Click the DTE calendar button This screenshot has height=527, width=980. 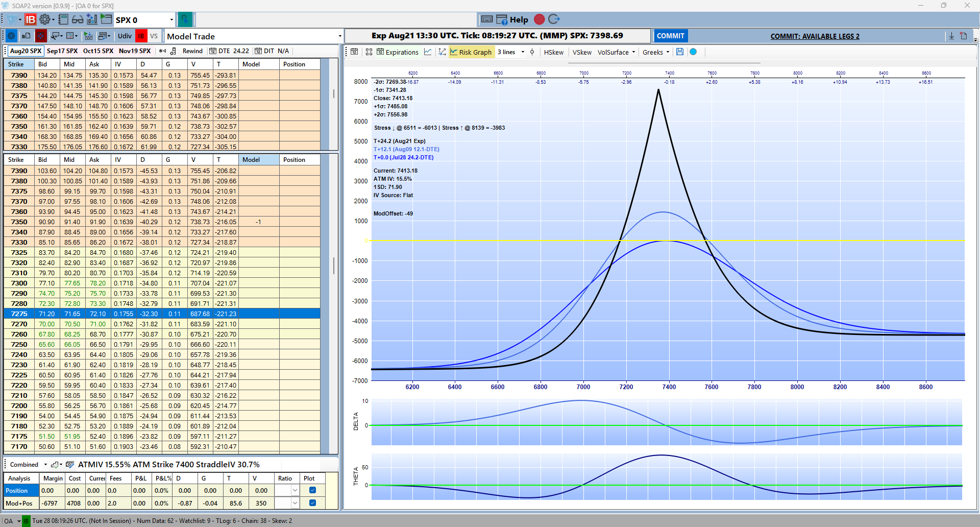coord(230,51)
